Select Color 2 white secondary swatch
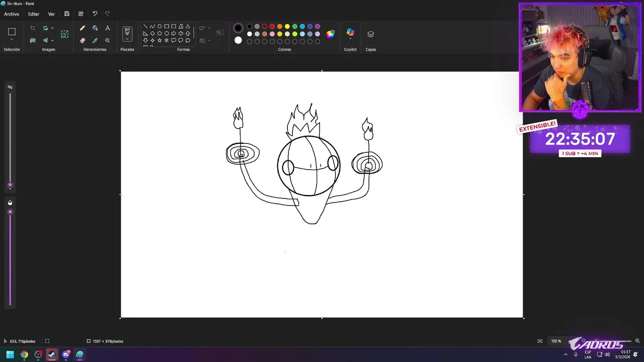644x362 pixels. (x=238, y=40)
